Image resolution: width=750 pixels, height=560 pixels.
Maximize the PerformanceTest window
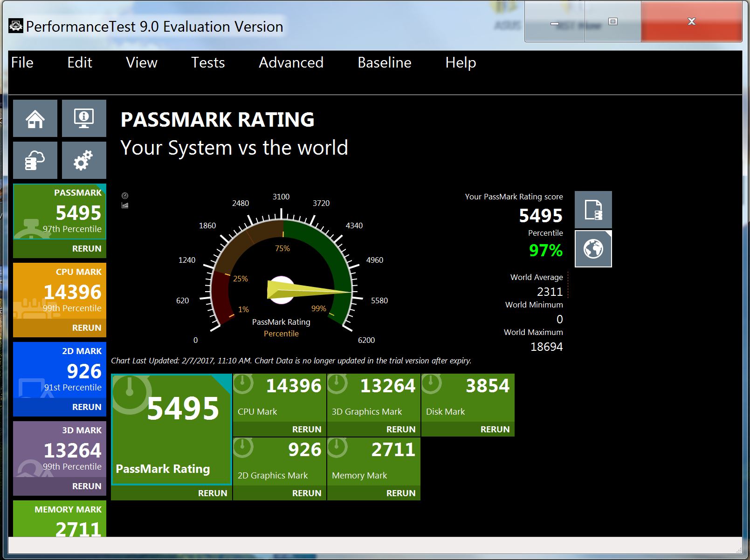(613, 22)
